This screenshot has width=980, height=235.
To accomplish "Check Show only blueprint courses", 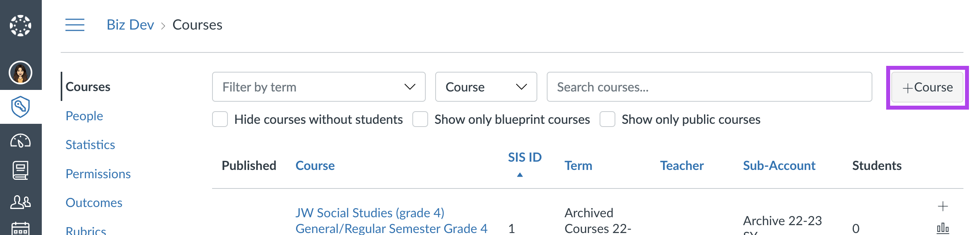I will pyautogui.click(x=420, y=119).
